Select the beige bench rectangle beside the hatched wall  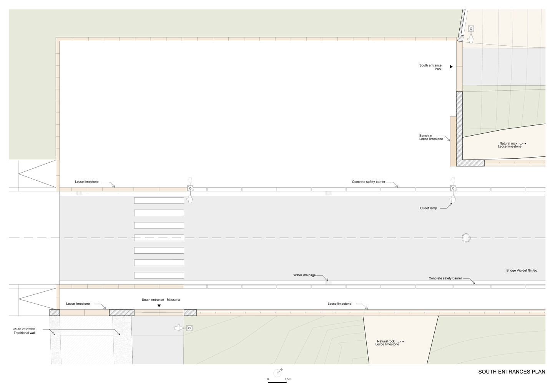[x=453, y=141]
